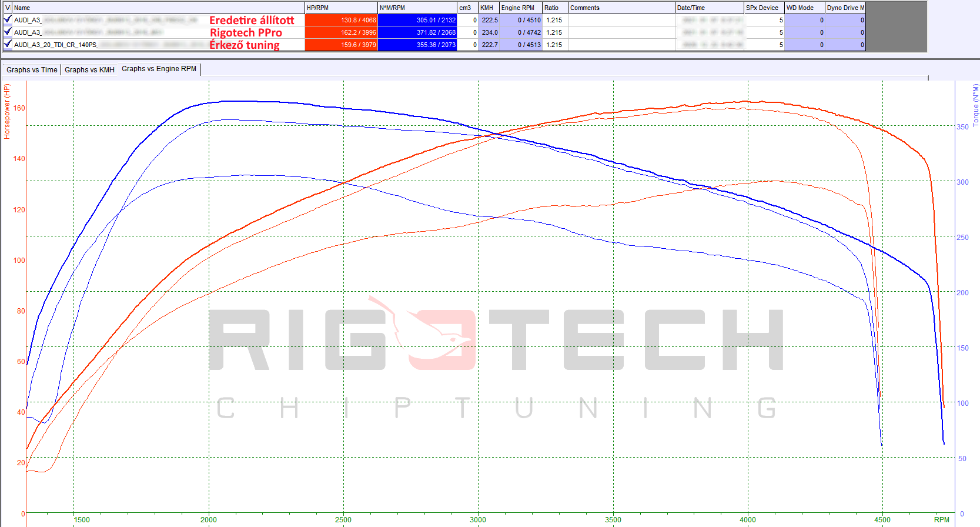The width and height of the screenshot is (980, 527).
Task: Toggle checkbox for AUDI_A3_20_TDI_CR_140PS run
Action: (x=8, y=44)
